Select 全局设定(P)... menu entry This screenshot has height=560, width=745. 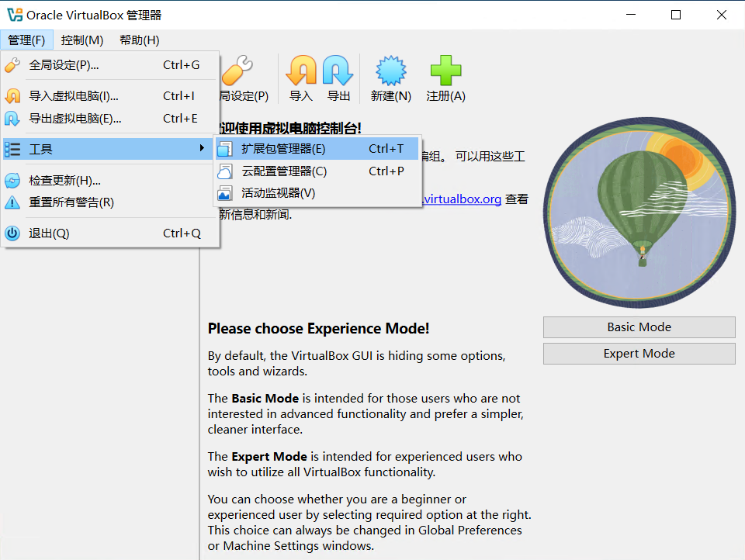point(109,65)
